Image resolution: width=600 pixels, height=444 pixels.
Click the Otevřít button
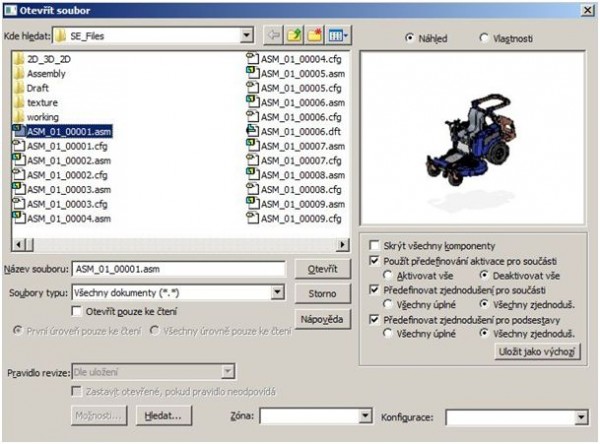coord(321,268)
